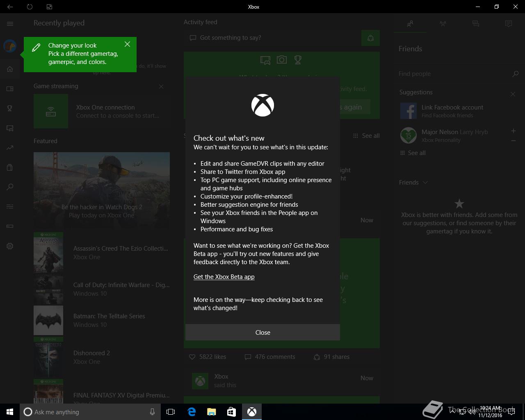525x420 pixels.
Task: Expand the Friends filter dropdown
Action: click(413, 183)
